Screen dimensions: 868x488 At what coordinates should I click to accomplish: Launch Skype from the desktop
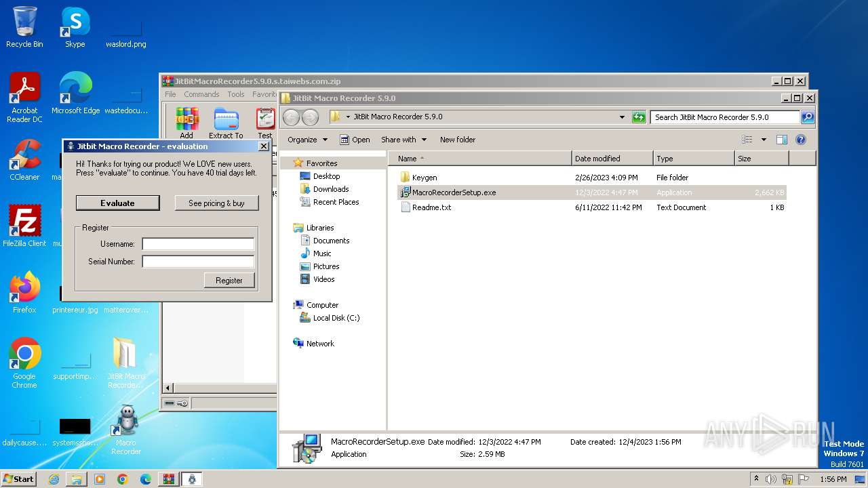(75, 27)
